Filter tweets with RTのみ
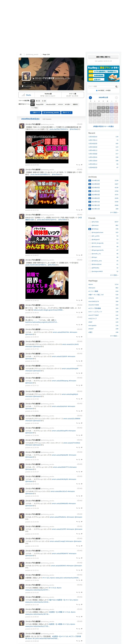The height and width of the screenshot is (644, 138). (x=61, y=105)
